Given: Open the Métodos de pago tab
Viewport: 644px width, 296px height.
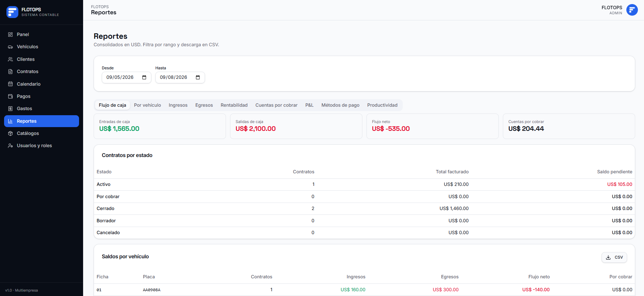Looking at the screenshot, I should pos(340,105).
